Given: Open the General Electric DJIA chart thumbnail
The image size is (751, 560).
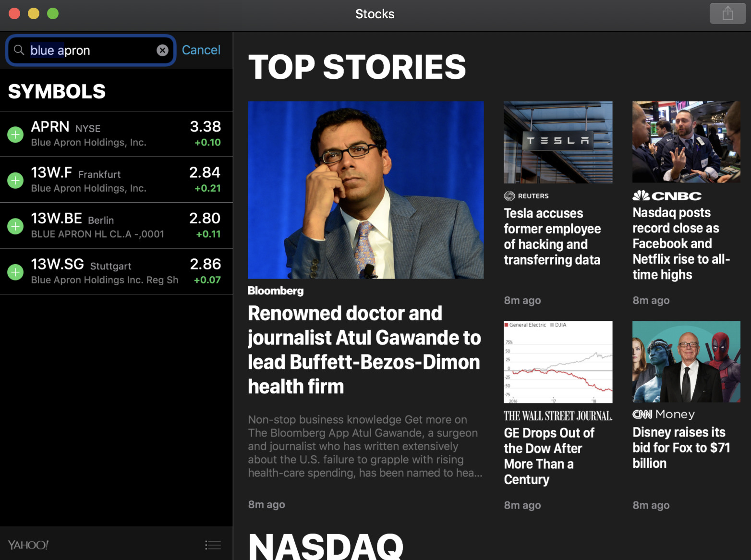Looking at the screenshot, I should point(558,362).
